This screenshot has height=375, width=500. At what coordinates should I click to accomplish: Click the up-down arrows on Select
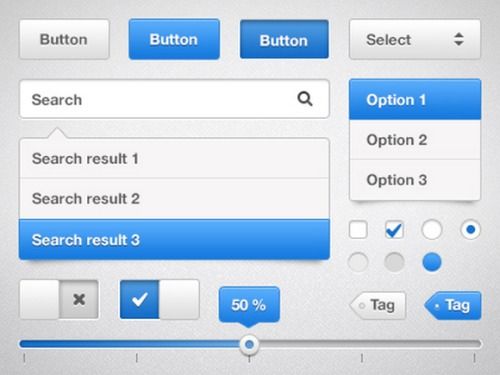459,39
